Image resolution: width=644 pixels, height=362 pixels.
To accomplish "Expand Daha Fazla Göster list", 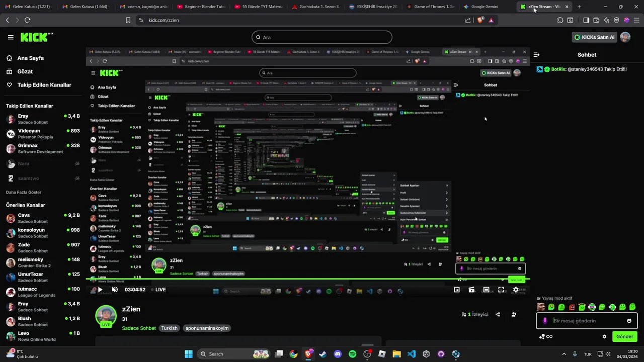I will (24, 192).
